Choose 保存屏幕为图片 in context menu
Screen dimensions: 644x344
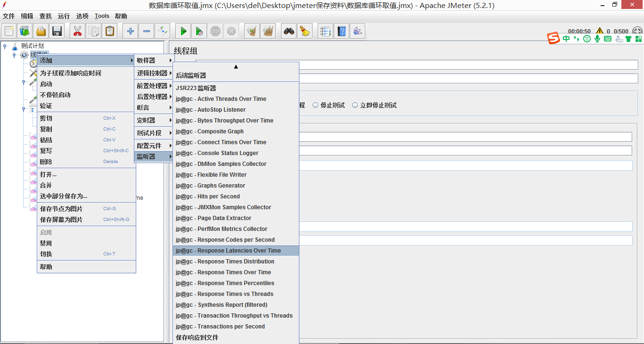coord(86,220)
